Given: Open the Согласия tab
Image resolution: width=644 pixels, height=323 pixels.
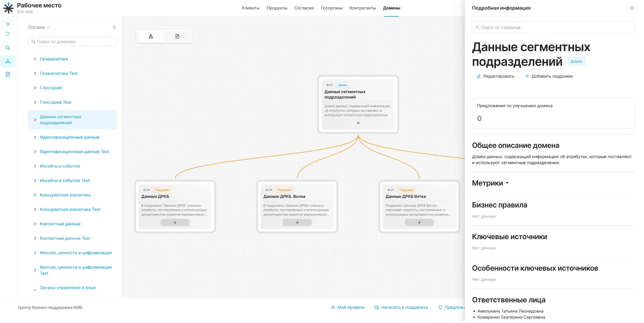Looking at the screenshot, I should pyautogui.click(x=304, y=8).
